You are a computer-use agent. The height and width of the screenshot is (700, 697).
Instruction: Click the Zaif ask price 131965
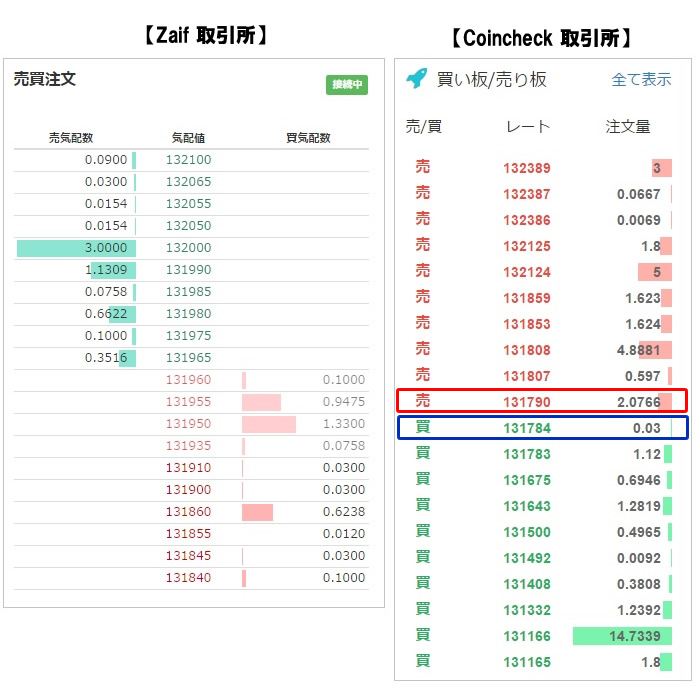tap(188, 358)
